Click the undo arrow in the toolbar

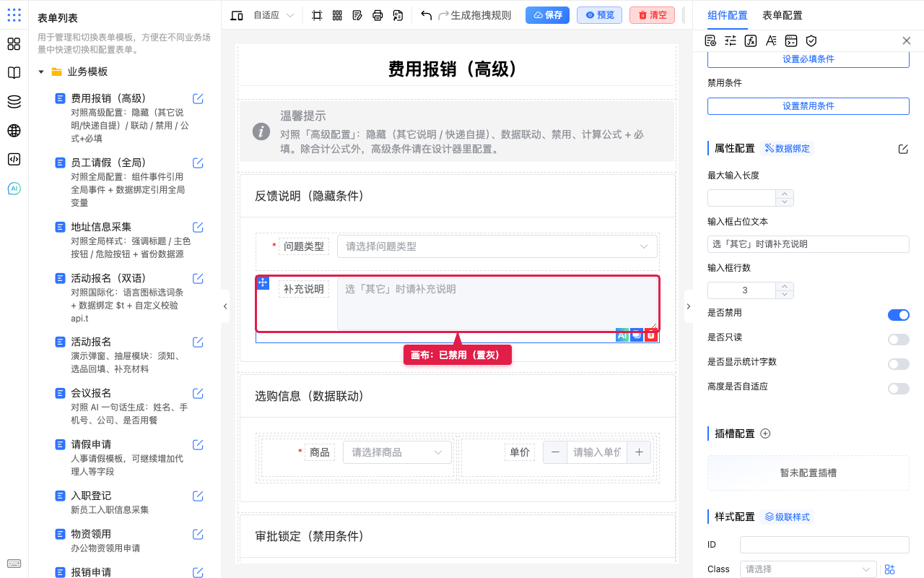coord(426,15)
